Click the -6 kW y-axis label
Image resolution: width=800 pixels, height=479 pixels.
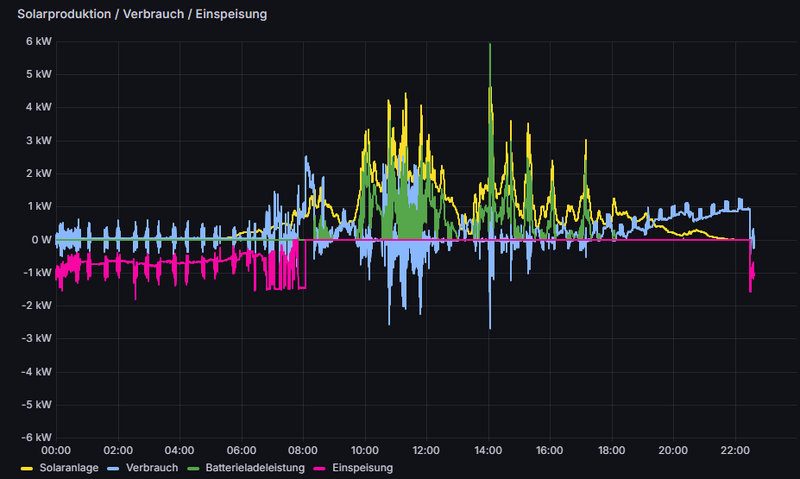[x=36, y=437]
